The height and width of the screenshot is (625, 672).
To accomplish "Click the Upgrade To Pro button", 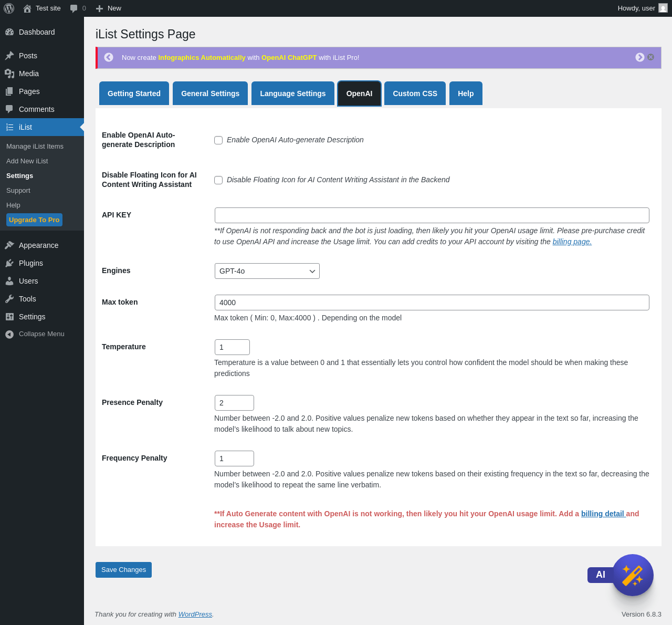I will click(34, 220).
